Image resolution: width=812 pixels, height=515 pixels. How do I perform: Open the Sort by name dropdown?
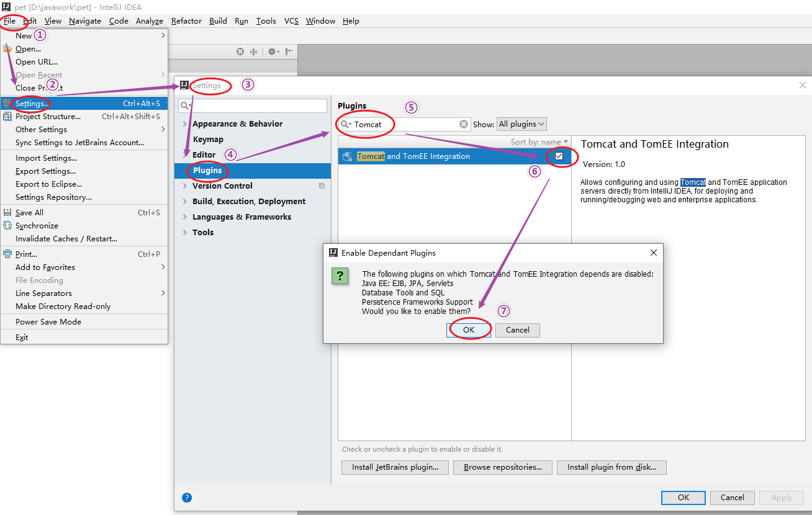pos(539,142)
